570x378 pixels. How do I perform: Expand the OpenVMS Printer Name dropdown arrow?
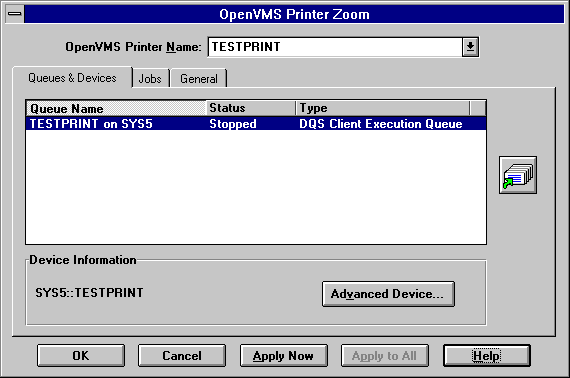(x=470, y=47)
